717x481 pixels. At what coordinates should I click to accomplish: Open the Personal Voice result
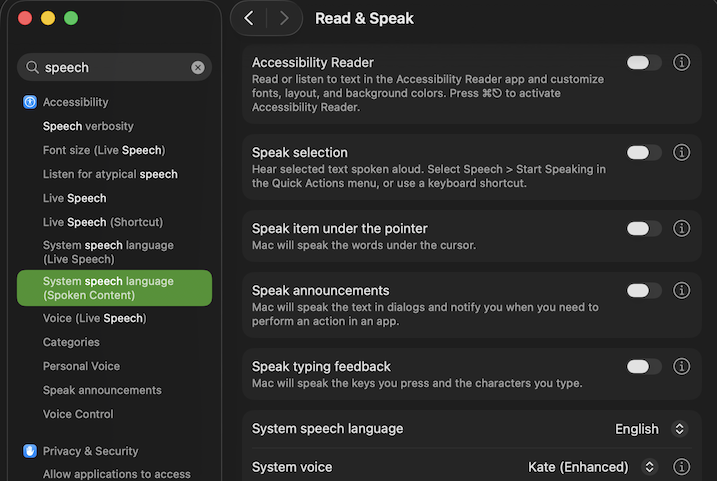coord(81,366)
